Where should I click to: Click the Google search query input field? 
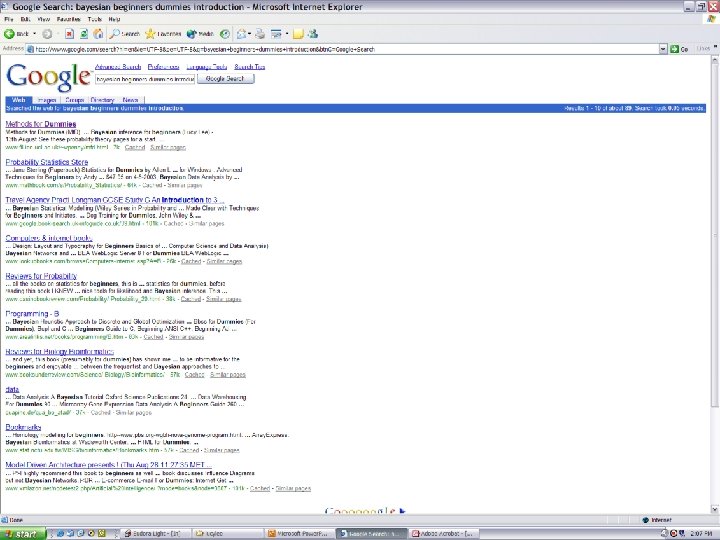145,79
